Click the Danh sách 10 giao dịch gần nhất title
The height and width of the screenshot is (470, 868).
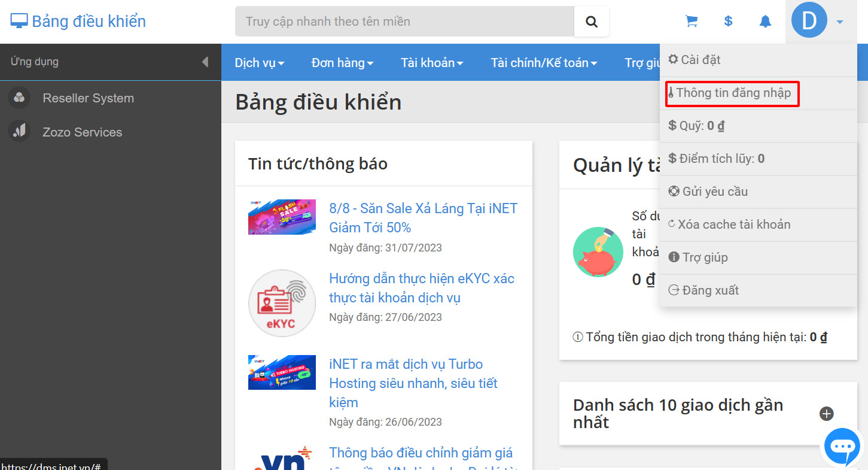coord(678,414)
